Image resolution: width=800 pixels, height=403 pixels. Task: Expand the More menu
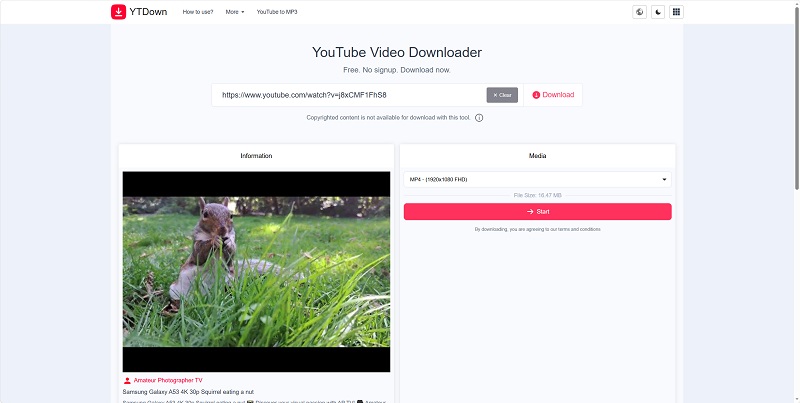pyautogui.click(x=235, y=12)
